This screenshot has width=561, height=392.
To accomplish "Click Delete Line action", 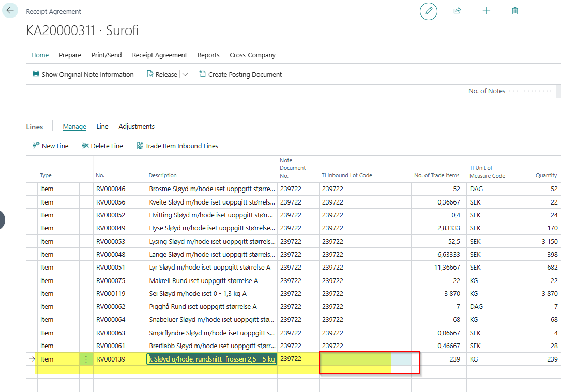I will [102, 146].
